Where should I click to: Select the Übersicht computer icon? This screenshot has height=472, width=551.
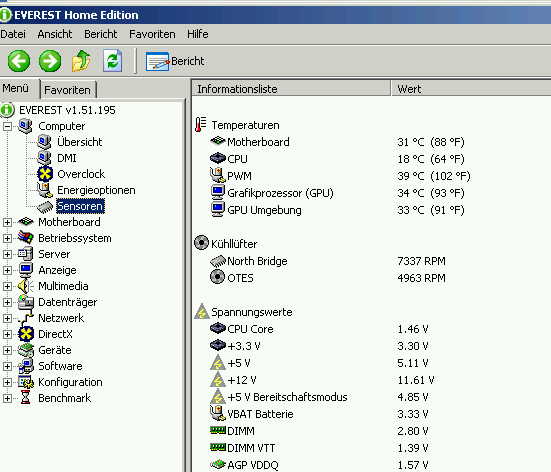(44, 142)
